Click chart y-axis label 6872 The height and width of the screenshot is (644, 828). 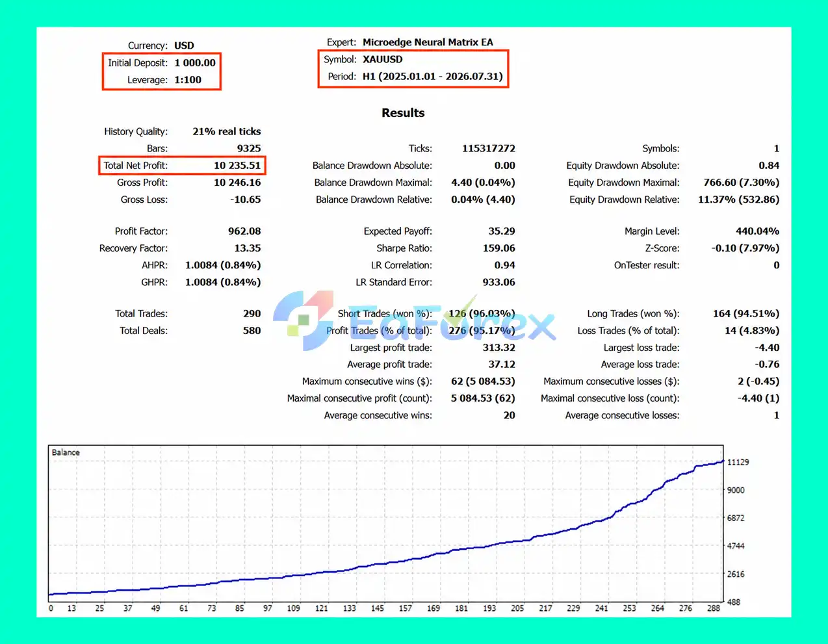736,518
